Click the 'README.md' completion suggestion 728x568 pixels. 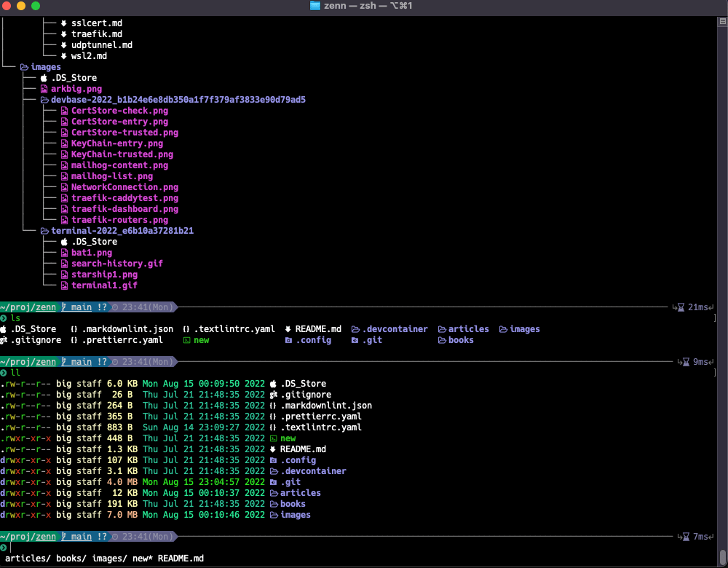[x=181, y=559]
